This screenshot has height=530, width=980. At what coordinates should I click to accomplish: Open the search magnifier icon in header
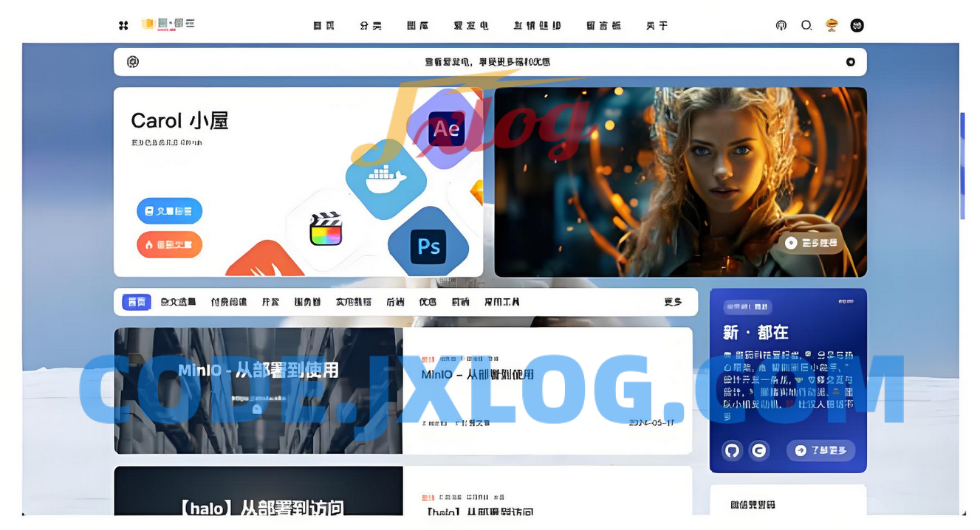coord(806,26)
